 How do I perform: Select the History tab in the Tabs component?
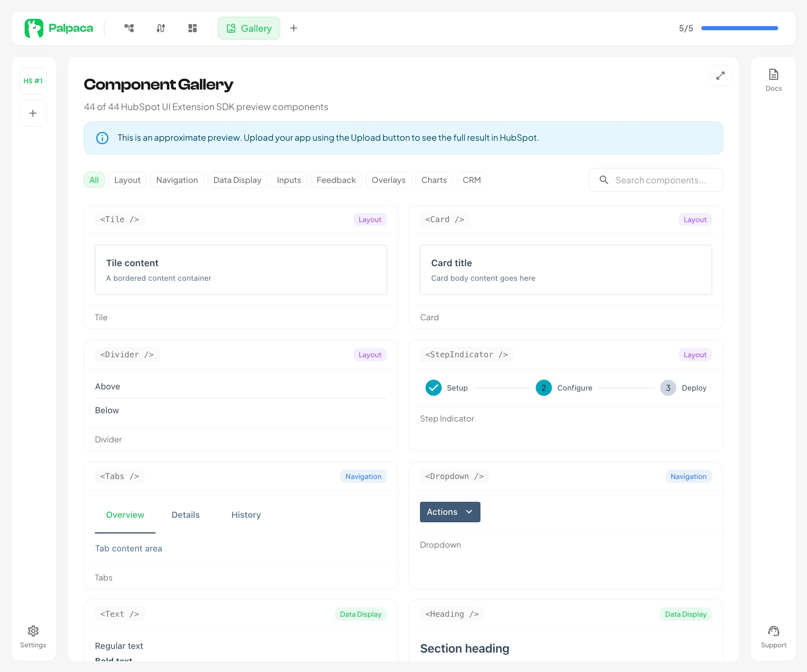click(245, 514)
